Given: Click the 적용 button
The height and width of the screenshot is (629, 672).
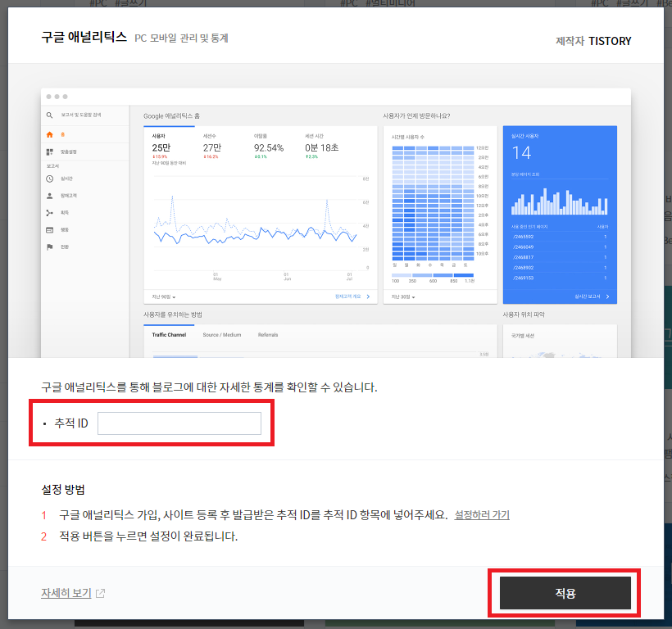Looking at the screenshot, I should (565, 593).
